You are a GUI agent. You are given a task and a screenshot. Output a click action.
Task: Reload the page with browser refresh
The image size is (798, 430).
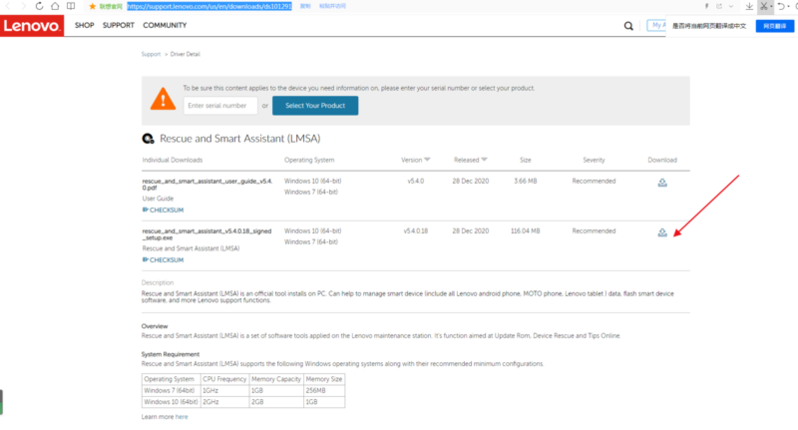(39, 6)
